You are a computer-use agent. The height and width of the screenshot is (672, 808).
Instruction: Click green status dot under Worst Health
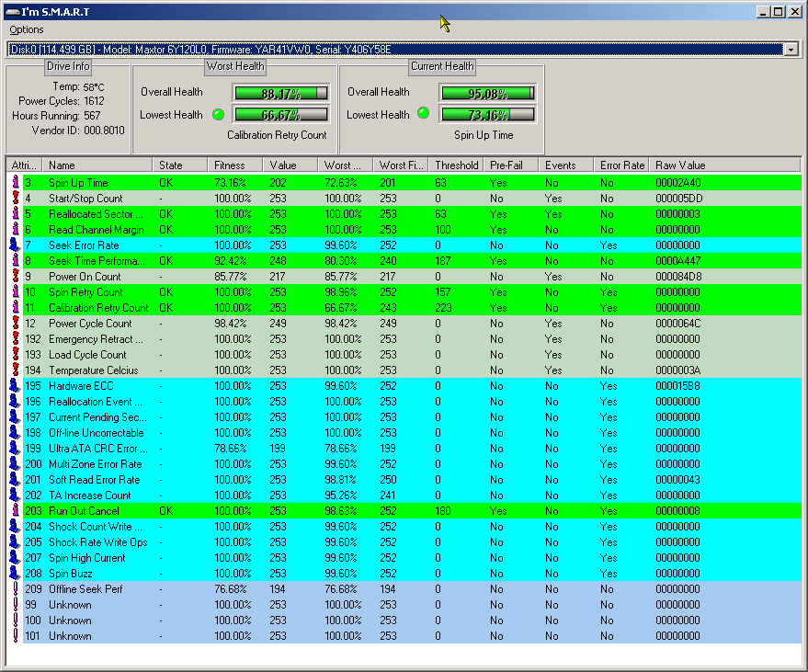[x=218, y=114]
